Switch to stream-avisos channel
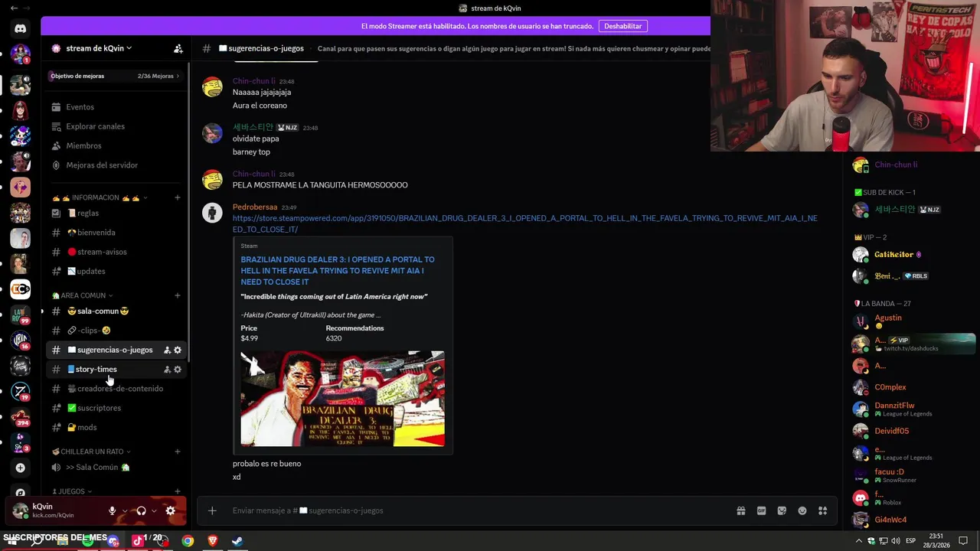The height and width of the screenshot is (551, 980). [115, 252]
